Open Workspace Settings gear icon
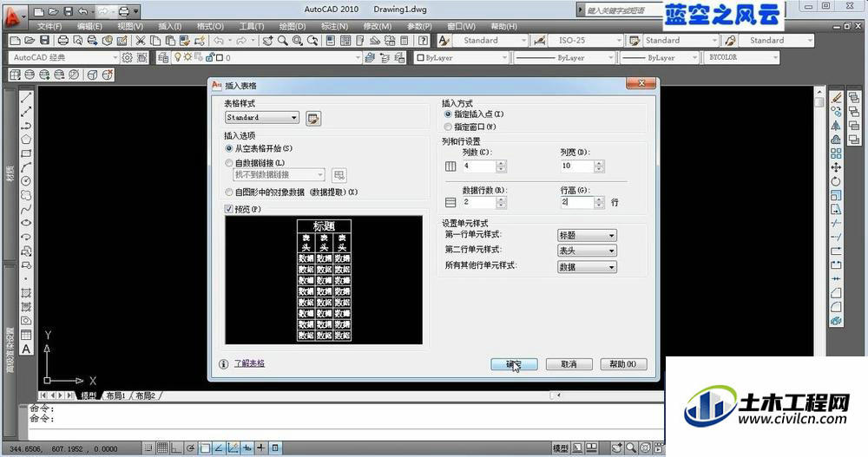Screen dimensions: 868x457 (x=128, y=57)
